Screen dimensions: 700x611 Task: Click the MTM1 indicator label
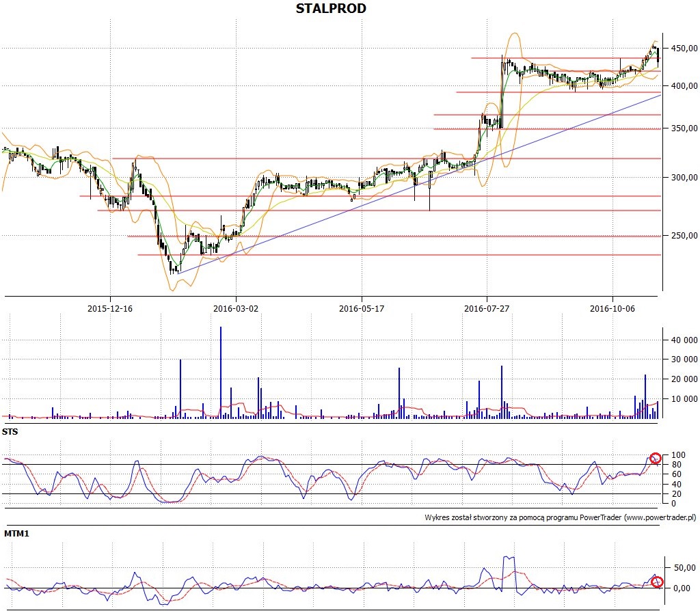pyautogui.click(x=16, y=533)
